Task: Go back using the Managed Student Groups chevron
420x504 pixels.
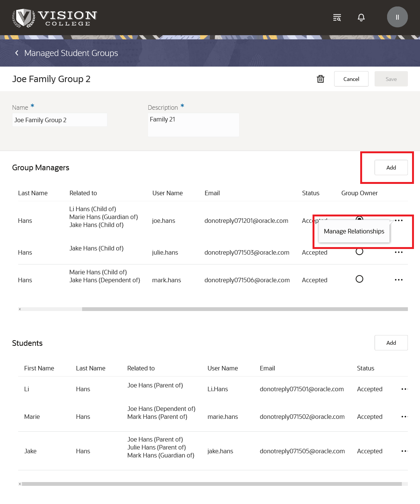Action: pyautogui.click(x=17, y=53)
